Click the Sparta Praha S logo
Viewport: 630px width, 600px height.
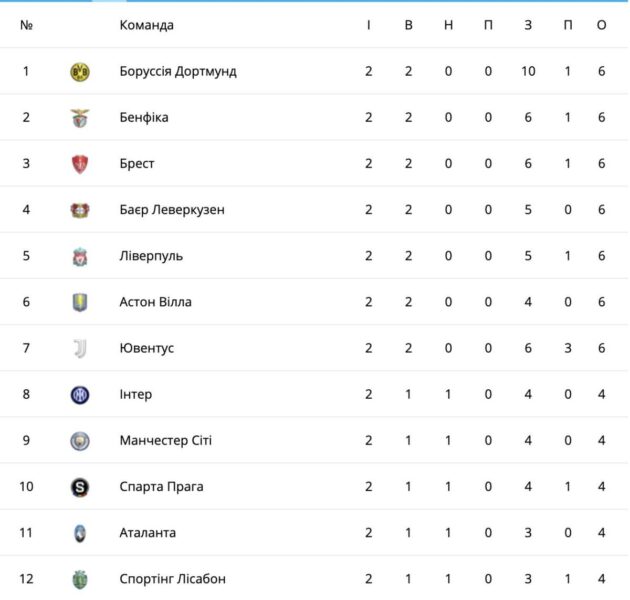point(80,487)
